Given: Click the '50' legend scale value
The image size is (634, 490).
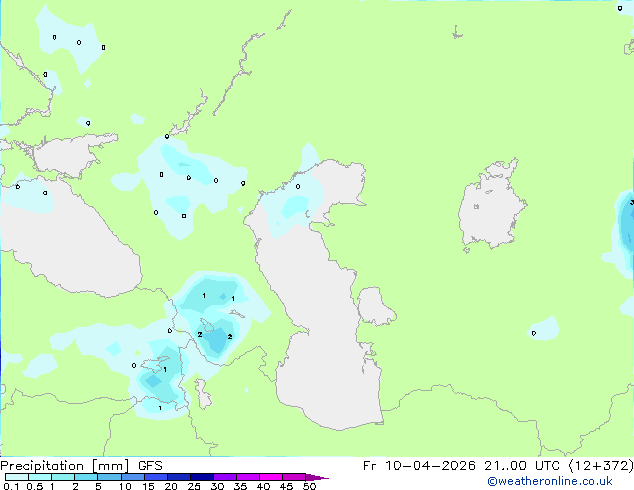Looking at the screenshot, I should (310, 486).
